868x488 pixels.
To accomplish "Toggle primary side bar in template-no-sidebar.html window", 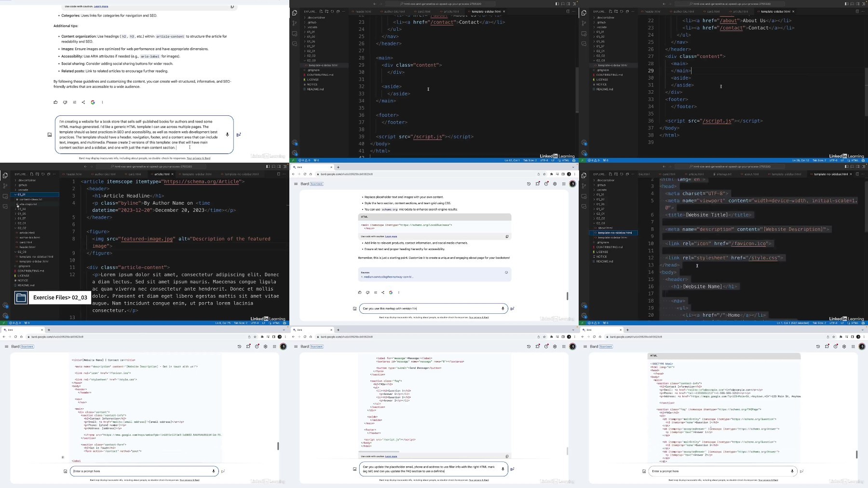I will [x=847, y=167].
